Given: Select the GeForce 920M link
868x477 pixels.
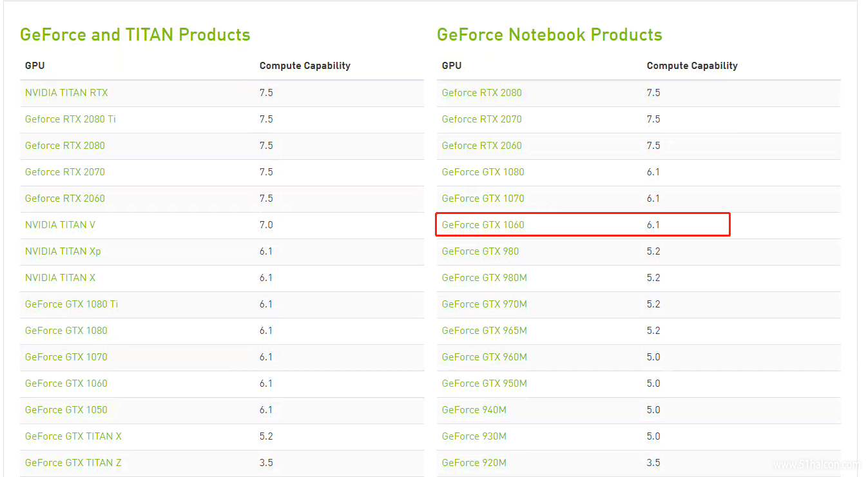Looking at the screenshot, I should pyautogui.click(x=474, y=463).
